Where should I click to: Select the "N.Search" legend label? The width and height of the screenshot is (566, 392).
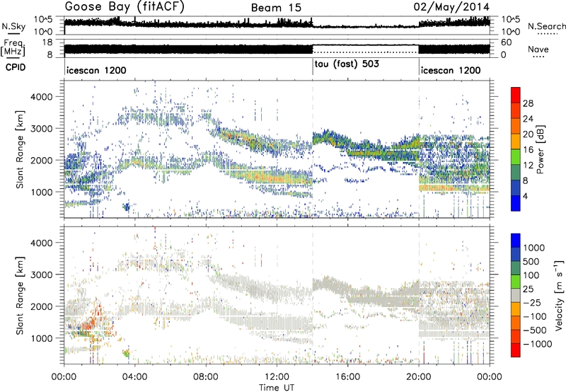[546, 26]
